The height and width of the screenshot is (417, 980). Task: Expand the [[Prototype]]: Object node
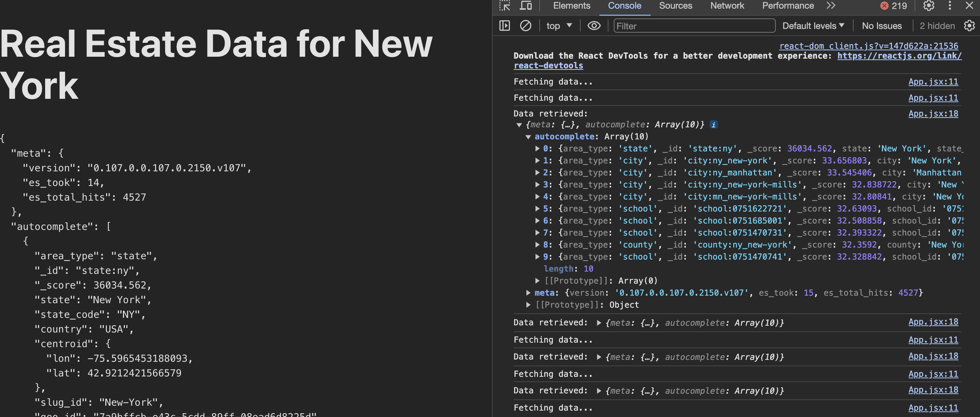tap(528, 305)
